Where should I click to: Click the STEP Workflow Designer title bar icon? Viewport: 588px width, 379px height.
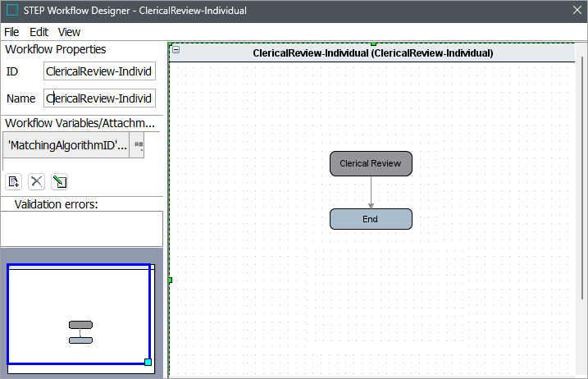pyautogui.click(x=12, y=11)
